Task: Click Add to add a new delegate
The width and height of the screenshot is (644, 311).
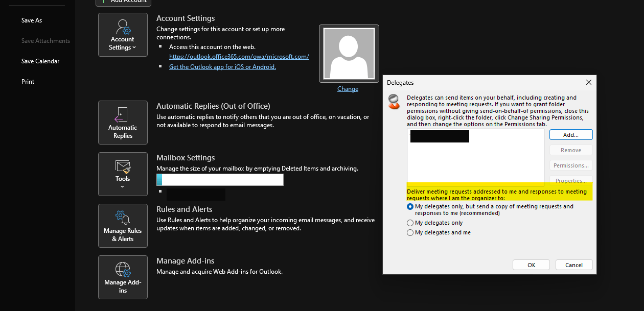Action: (570, 134)
